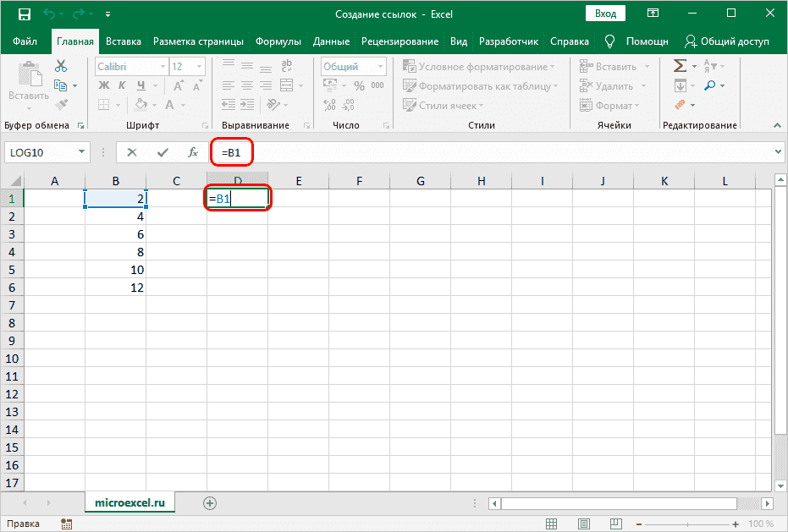Open the Вставка ribbon tab
The width and height of the screenshot is (788, 532).
124,41
